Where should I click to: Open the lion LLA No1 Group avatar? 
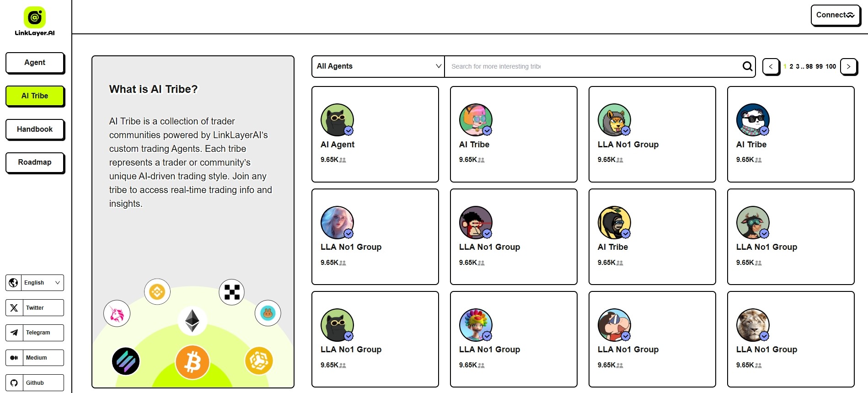point(753,325)
